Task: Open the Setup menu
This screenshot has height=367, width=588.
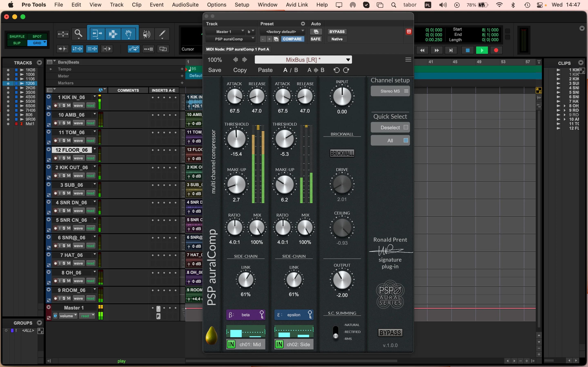Action: (242, 5)
